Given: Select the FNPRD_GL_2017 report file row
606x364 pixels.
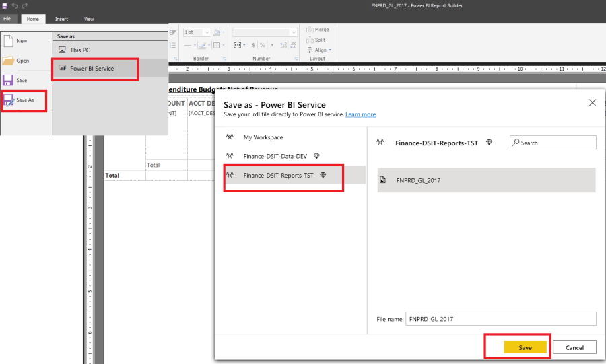Looking at the screenshot, I should 486,180.
